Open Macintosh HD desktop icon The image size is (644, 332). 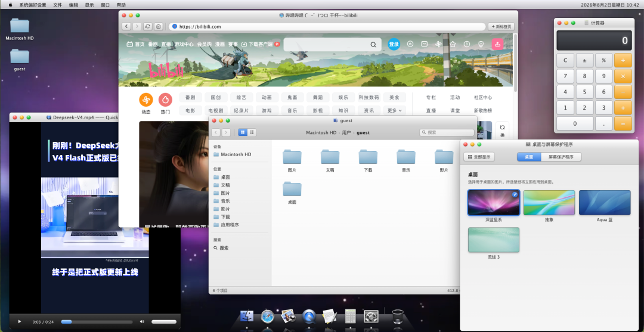pyautogui.click(x=19, y=29)
